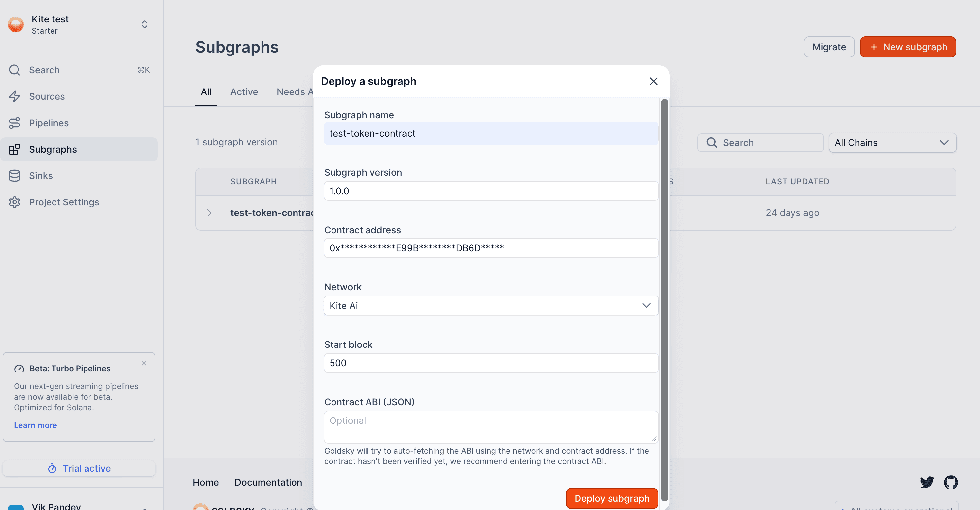The height and width of the screenshot is (510, 980).
Task: Click the '24 days ago' cell
Action: [792, 213]
